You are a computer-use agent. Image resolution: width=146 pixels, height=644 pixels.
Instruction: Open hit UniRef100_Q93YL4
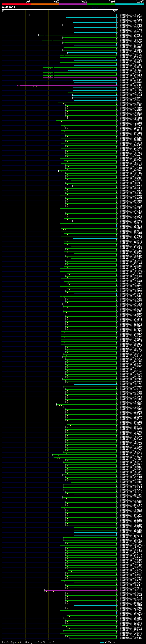point(131,75)
